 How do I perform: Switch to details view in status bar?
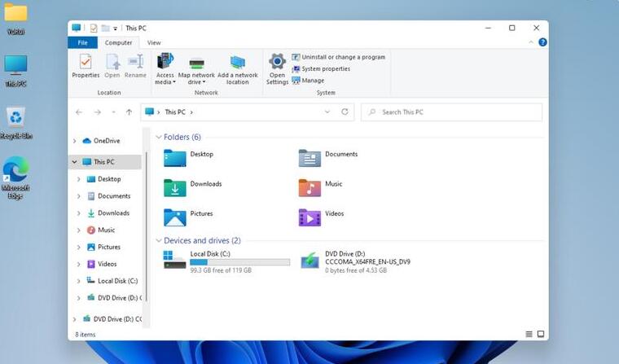click(x=529, y=334)
